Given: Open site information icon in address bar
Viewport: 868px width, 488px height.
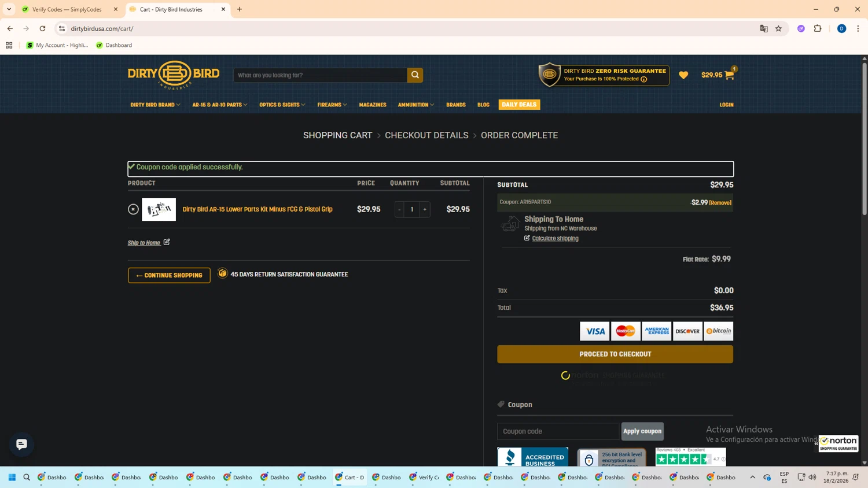Looking at the screenshot, I should [x=62, y=28].
